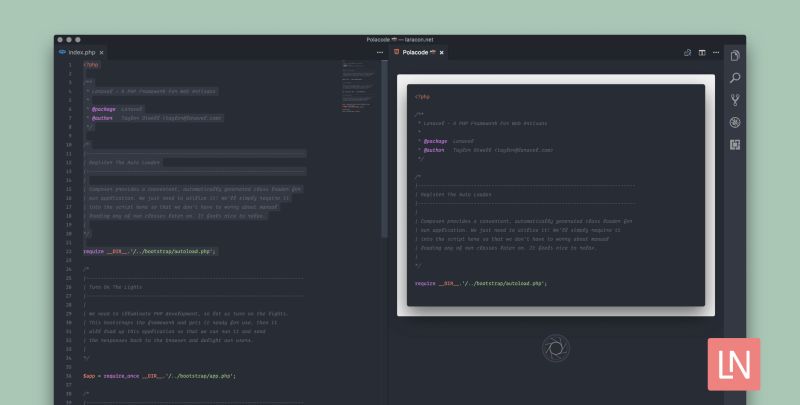Viewport: 800px width, 405px height.
Task: Click the @package annotation in editor
Action: (104, 109)
